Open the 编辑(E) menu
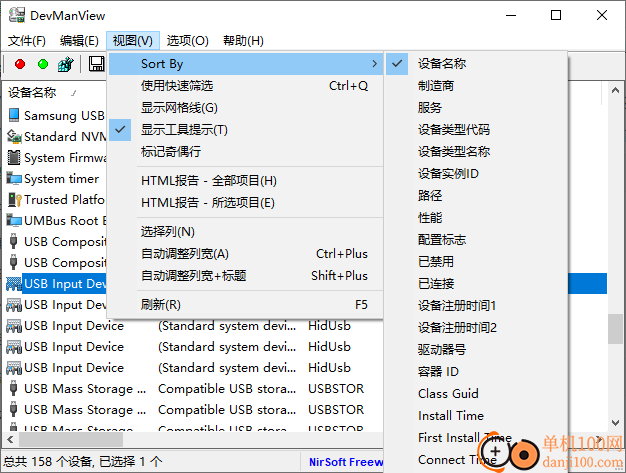This screenshot has height=473, width=626. click(79, 41)
